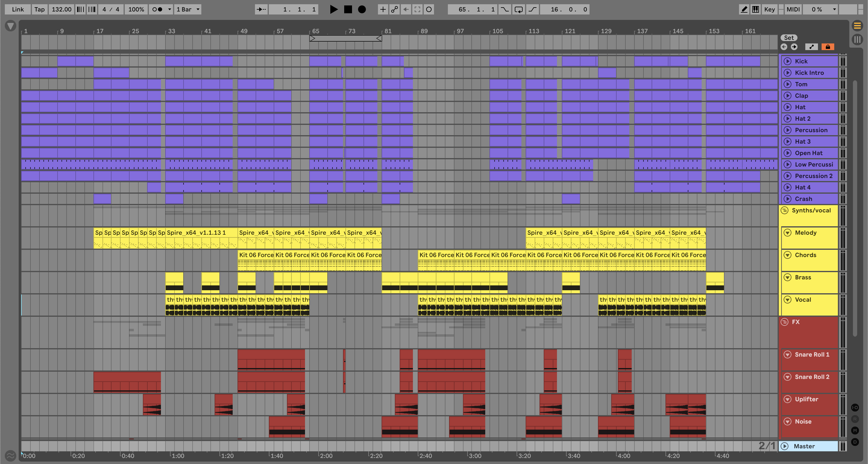Click the Draw Mode pencil icon
This screenshot has height=464, width=868.
coord(744,9)
